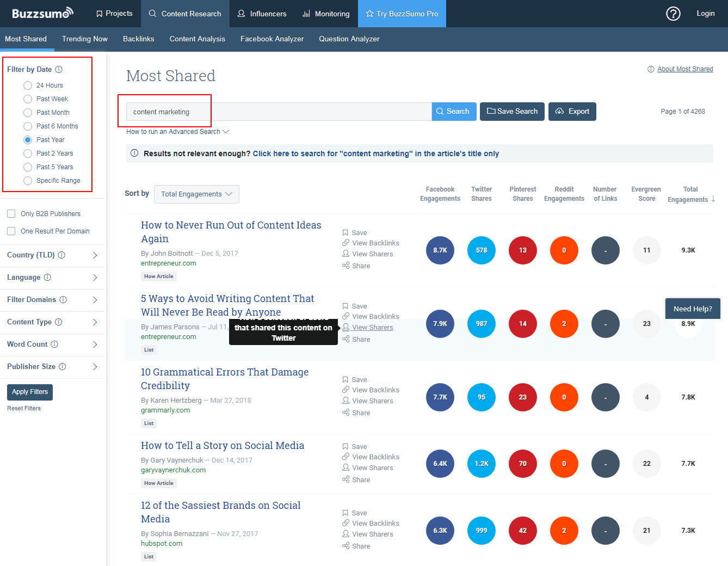Switch to the Backlinks tab

point(138,39)
